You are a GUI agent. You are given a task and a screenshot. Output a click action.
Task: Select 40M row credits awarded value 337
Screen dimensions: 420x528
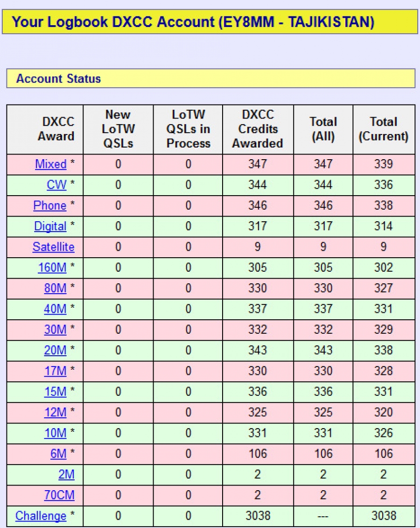pos(258,309)
